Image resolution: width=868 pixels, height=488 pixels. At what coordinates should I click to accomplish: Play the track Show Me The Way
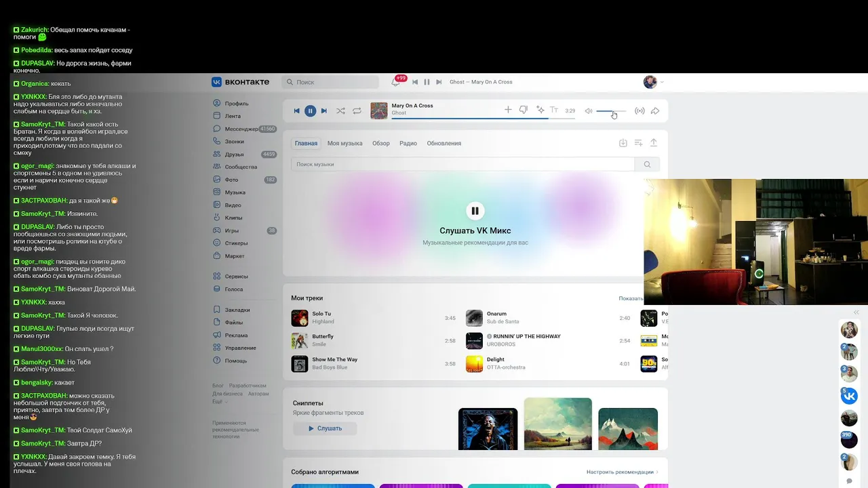click(x=299, y=364)
